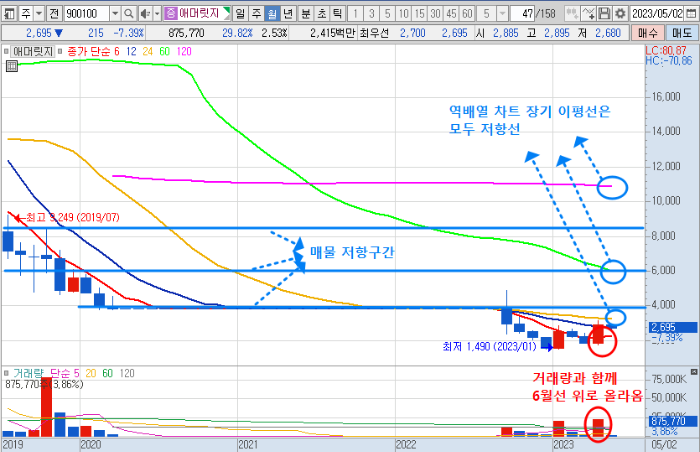The width and height of the screenshot is (700, 452).
Task: Click the 애머릿지 chart legend label
Action: tap(33, 52)
